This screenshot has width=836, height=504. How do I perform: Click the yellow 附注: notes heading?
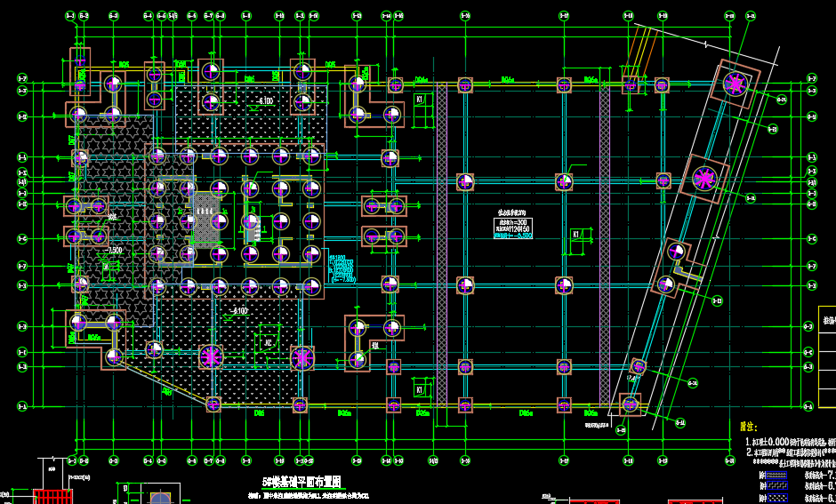(749, 427)
